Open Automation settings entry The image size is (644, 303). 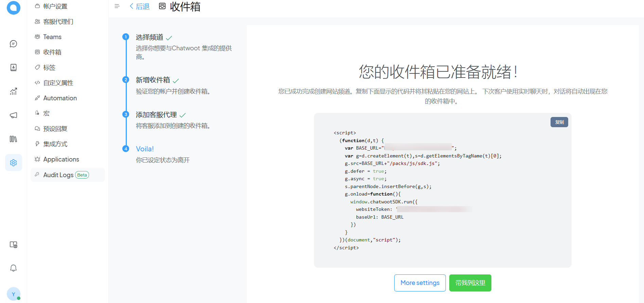tap(60, 98)
